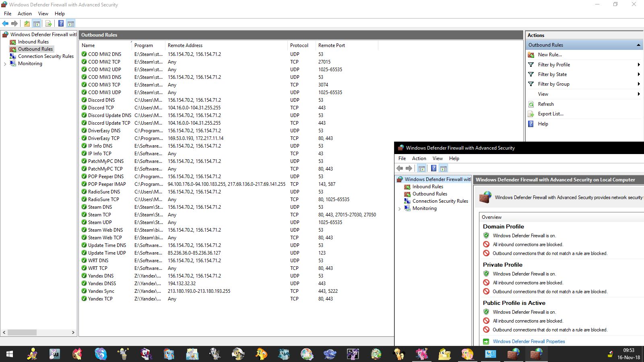This screenshot has height=362, width=644.
Task: Select Inbound Rules in background window tree
Action: (x=33, y=42)
